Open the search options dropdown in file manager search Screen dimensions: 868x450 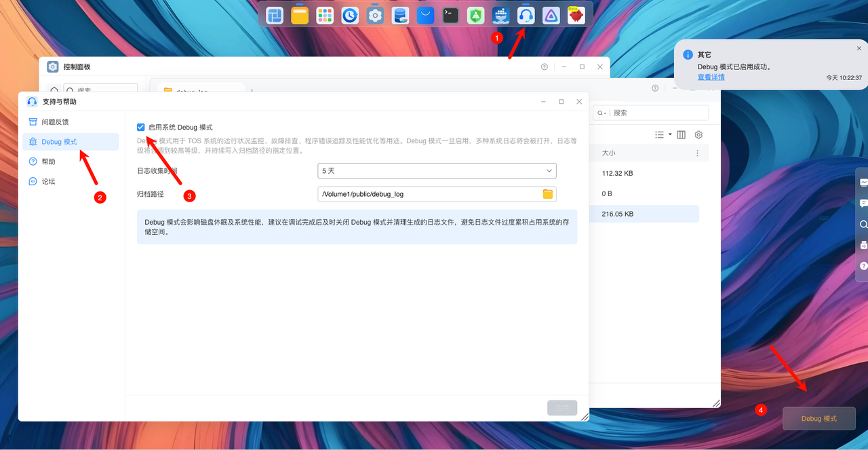[601, 113]
